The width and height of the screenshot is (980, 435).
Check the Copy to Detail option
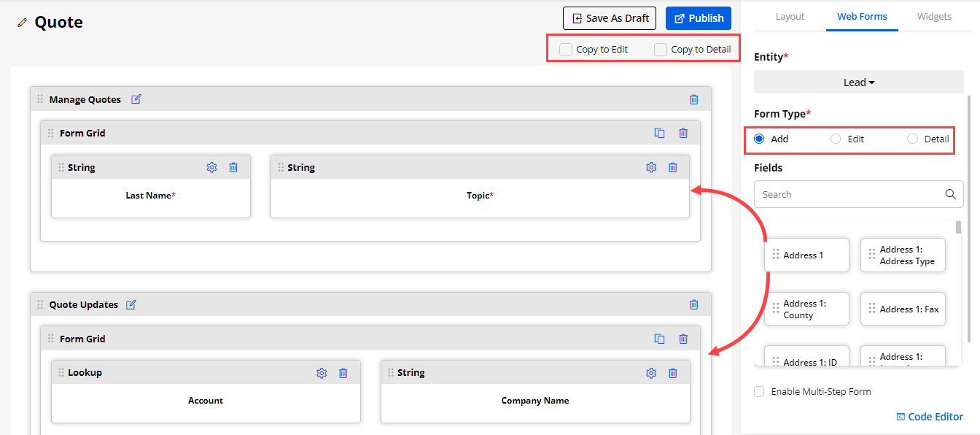click(x=661, y=50)
